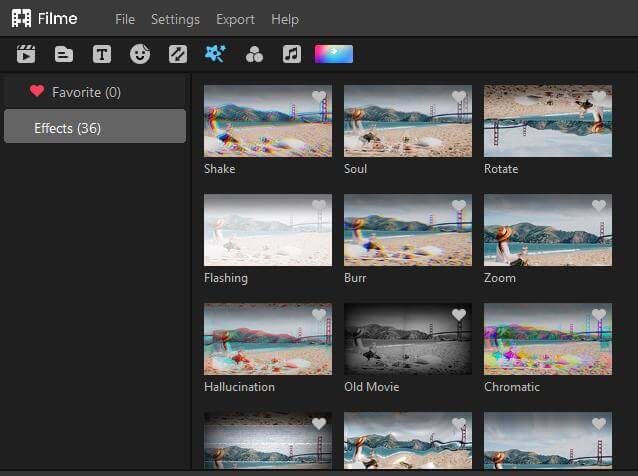Open the Stickers smiley icon

(140, 54)
